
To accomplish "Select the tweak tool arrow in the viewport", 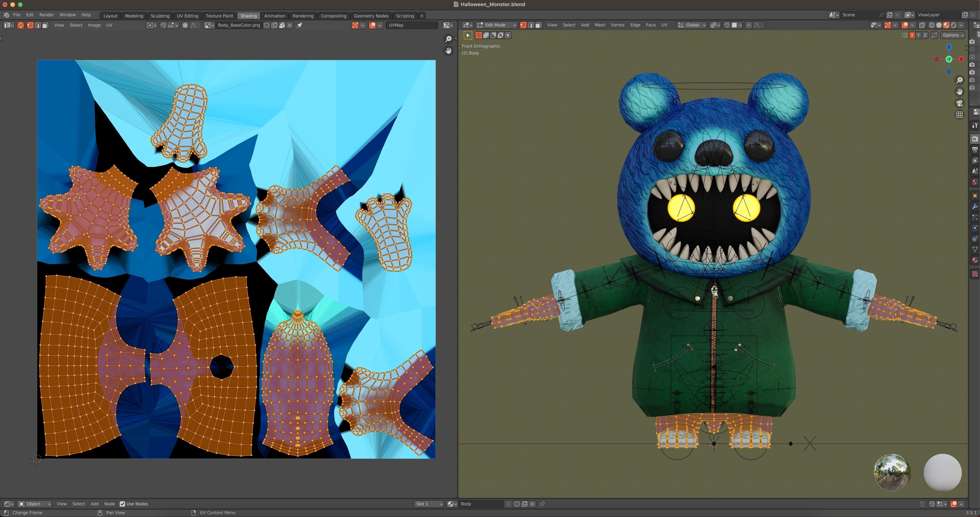I will (x=468, y=35).
